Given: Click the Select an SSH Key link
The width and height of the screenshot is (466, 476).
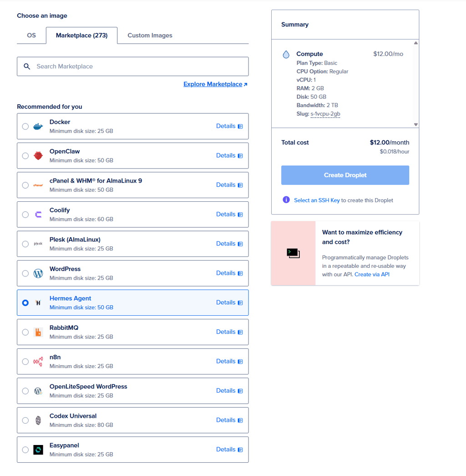Looking at the screenshot, I should 317,200.
